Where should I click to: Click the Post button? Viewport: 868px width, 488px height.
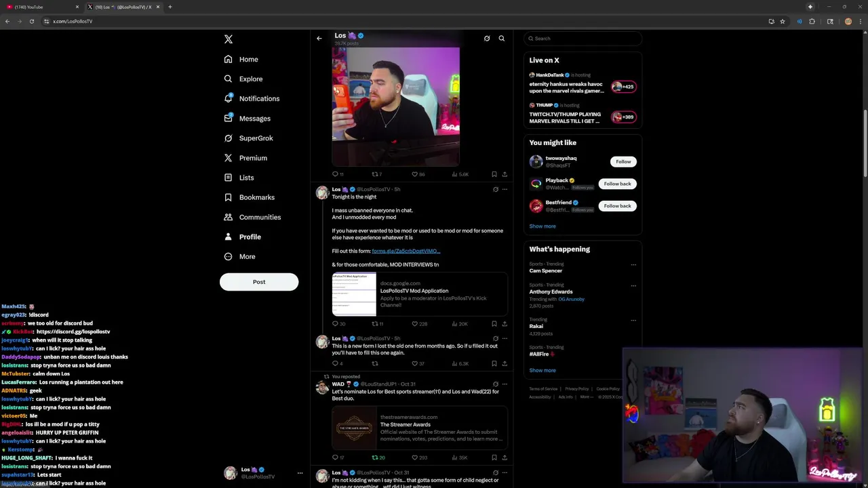[x=259, y=282]
